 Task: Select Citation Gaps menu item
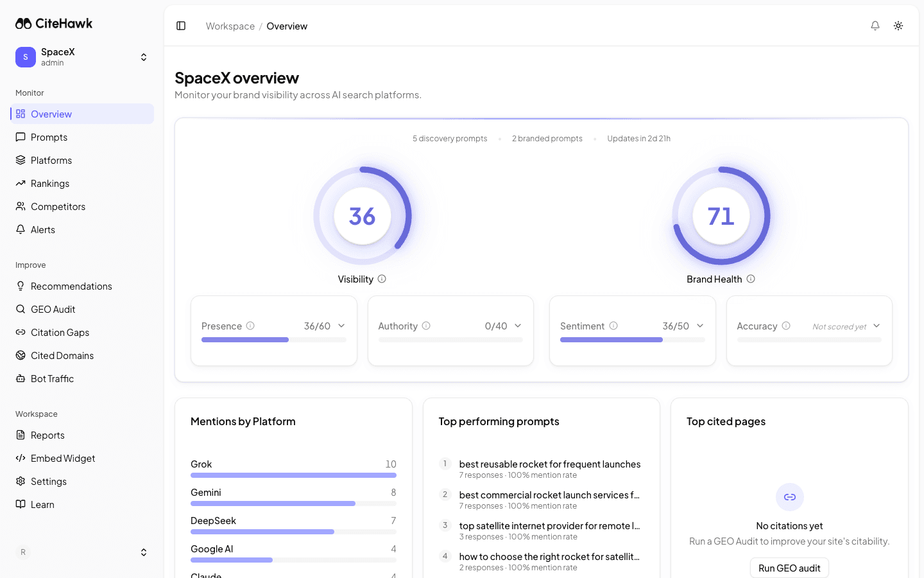click(x=82, y=332)
